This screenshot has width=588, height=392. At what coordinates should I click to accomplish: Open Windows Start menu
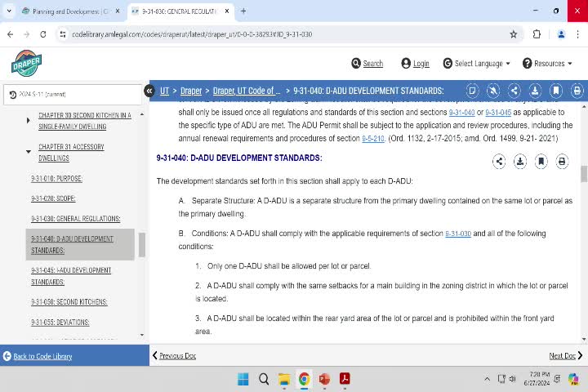[x=243, y=379]
